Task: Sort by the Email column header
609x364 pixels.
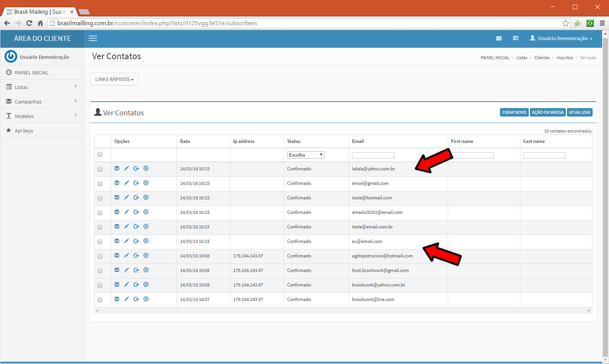Action: click(358, 141)
